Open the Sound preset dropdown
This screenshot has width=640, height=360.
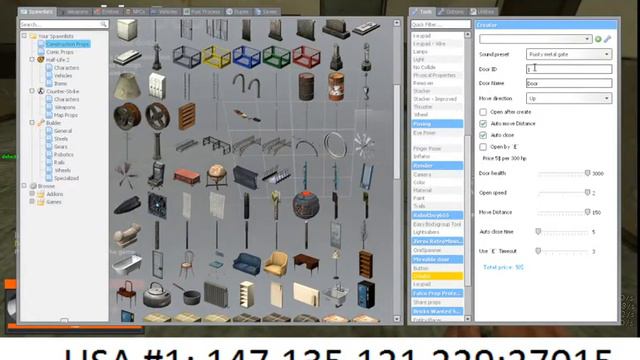tap(569, 54)
